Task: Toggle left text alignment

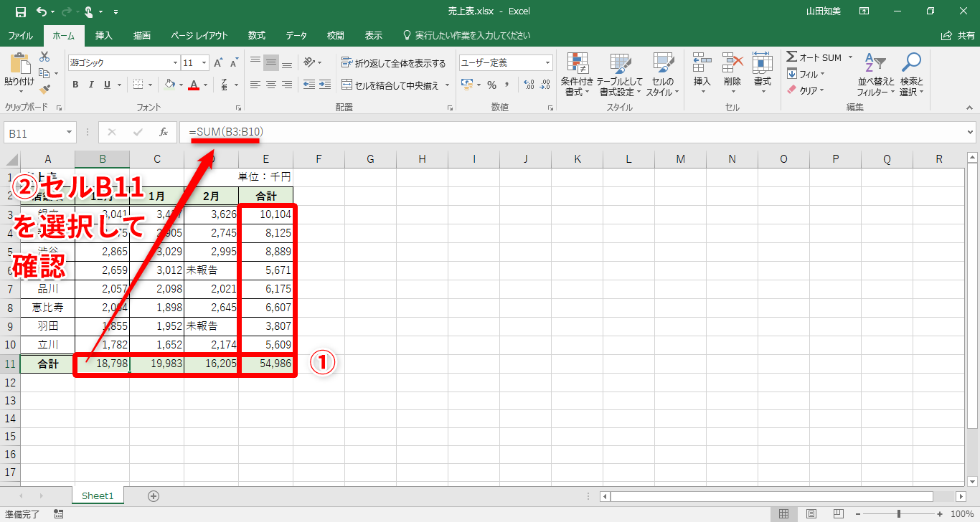Action: click(x=255, y=85)
